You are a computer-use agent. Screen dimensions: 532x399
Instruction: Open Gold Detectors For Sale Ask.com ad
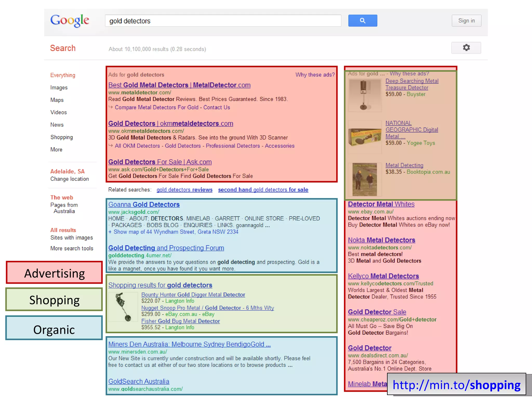point(160,162)
